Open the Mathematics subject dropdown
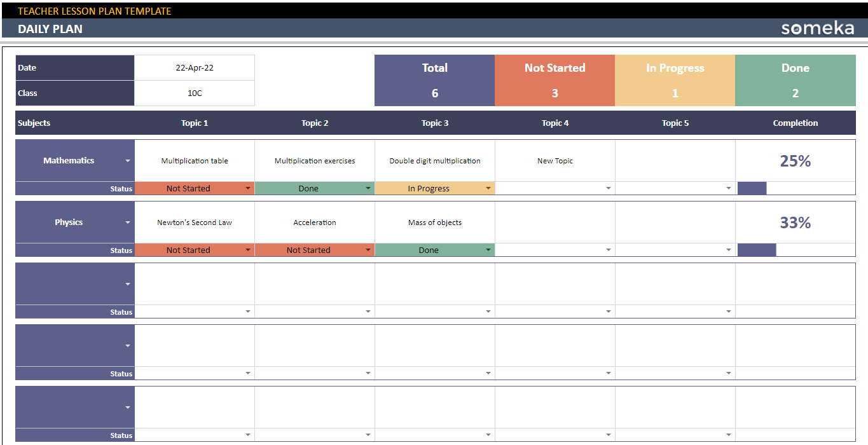 127,160
